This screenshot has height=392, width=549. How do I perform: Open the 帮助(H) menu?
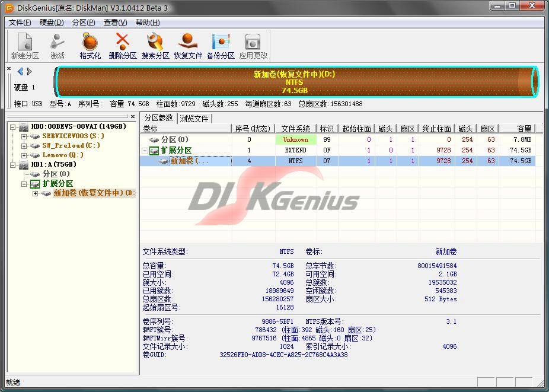(x=148, y=23)
